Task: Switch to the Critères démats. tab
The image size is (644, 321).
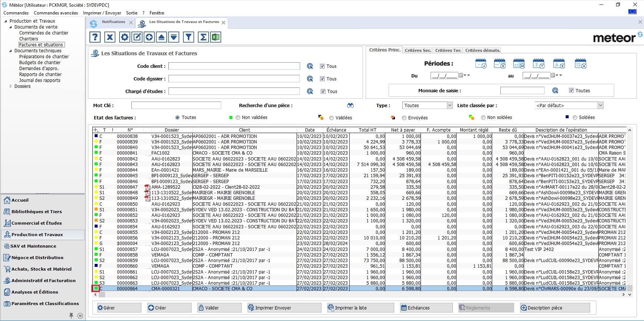Action: (483, 50)
